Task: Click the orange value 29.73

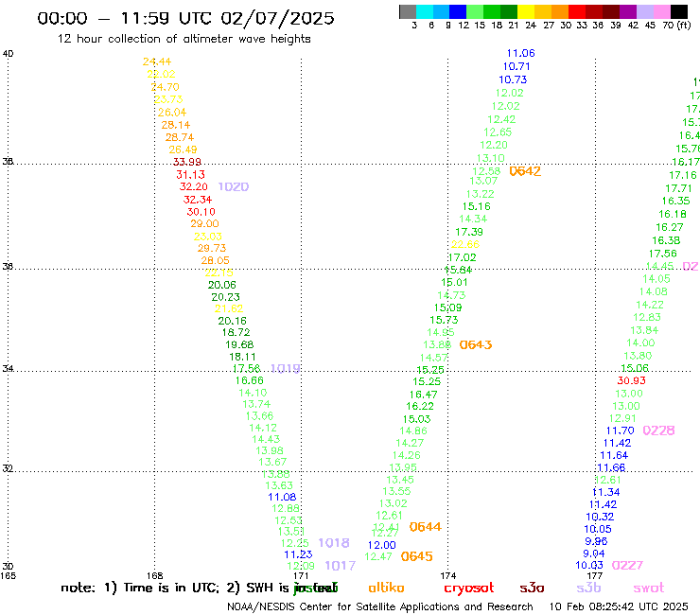Action: tap(212, 248)
